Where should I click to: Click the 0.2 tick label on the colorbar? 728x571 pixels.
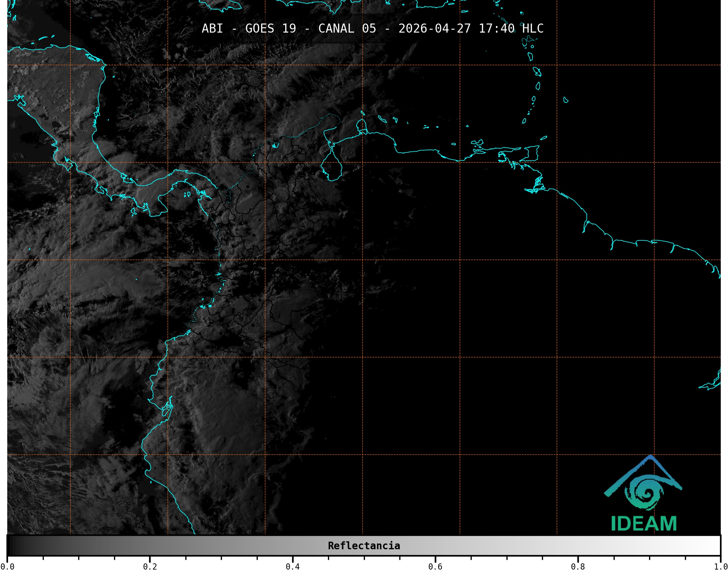pos(150,566)
